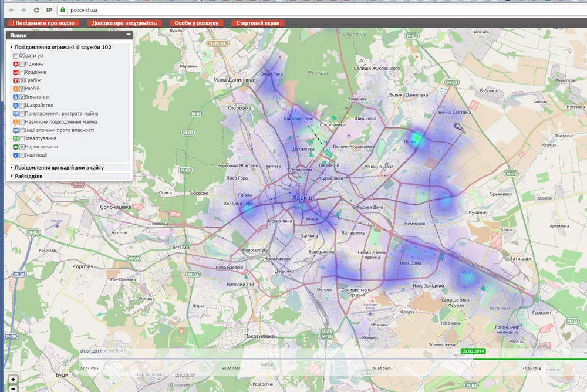Click the Солоницівка map label

pos(116,207)
